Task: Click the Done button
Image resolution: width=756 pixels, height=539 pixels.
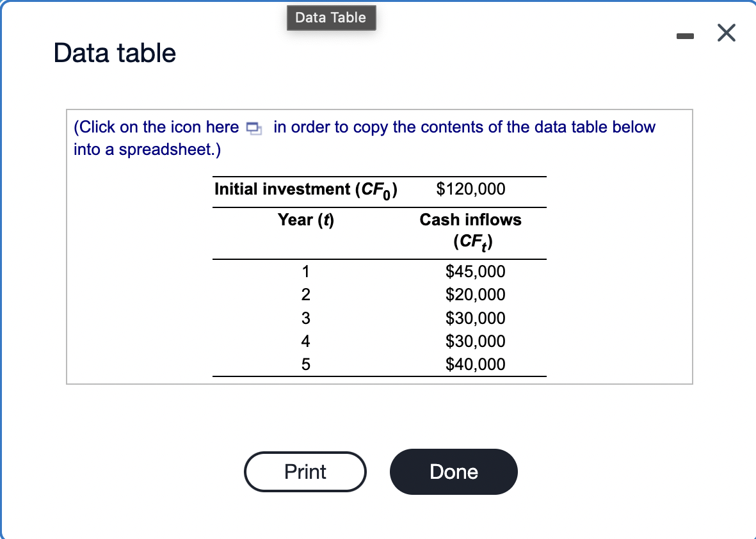Action: [x=454, y=472]
